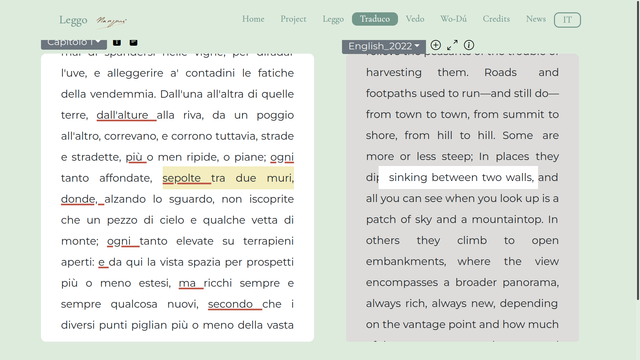This screenshot has height=360, width=640.
Task: Click the English text 'footpaths used to run—and still do—'
Action: [x=462, y=93]
